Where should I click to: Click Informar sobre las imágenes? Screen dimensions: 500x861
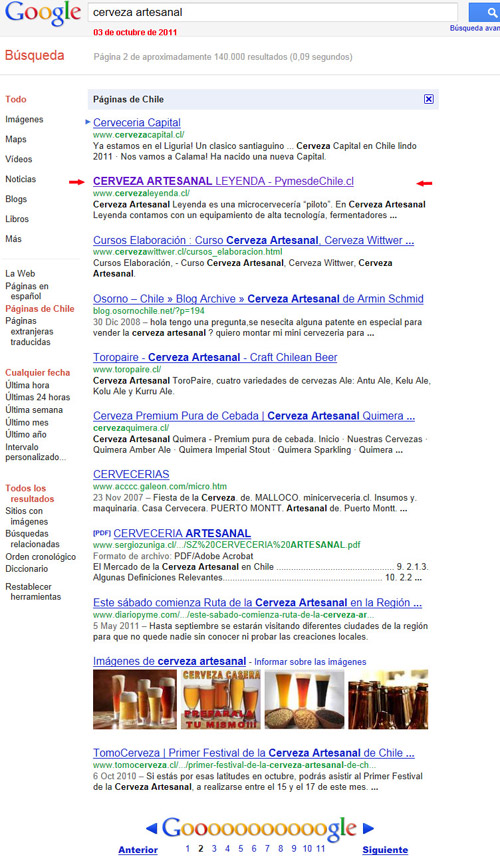(310, 662)
